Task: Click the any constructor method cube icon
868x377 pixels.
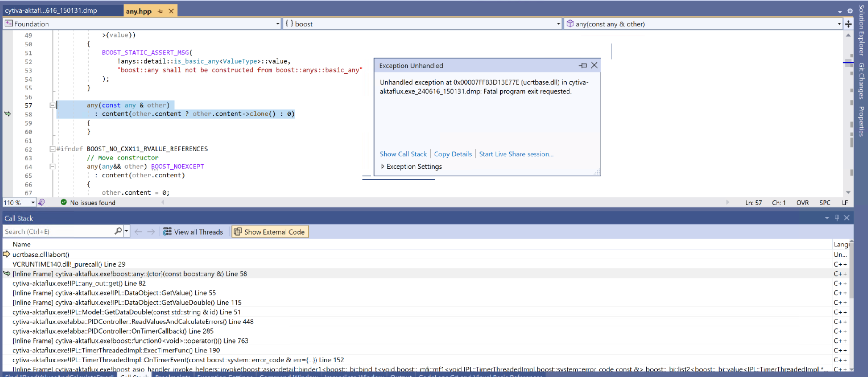Action: coord(570,24)
